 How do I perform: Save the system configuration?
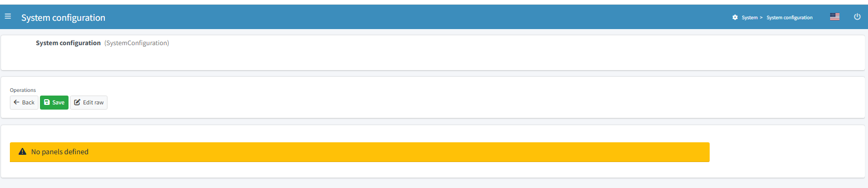click(54, 102)
